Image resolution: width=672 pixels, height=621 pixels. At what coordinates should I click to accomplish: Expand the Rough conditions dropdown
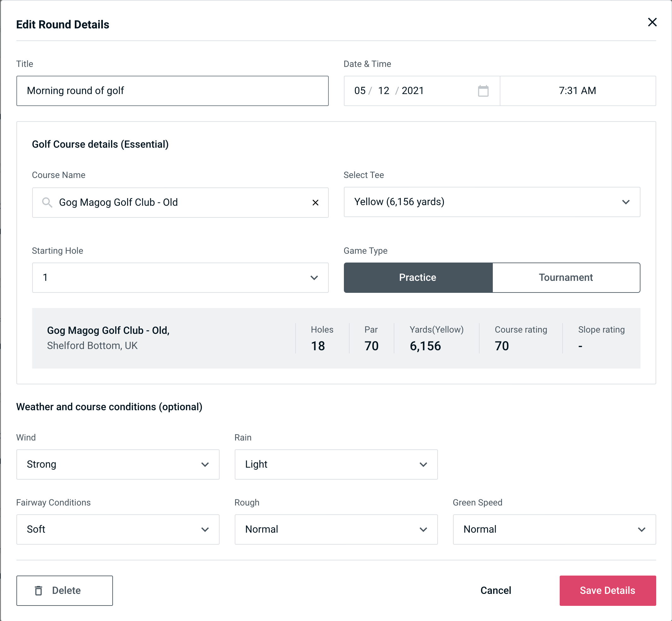(335, 529)
